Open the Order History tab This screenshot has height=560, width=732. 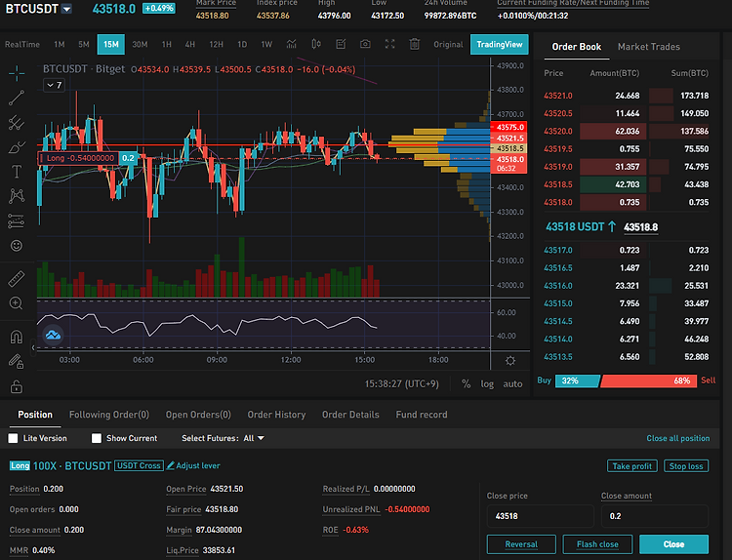[276, 415]
